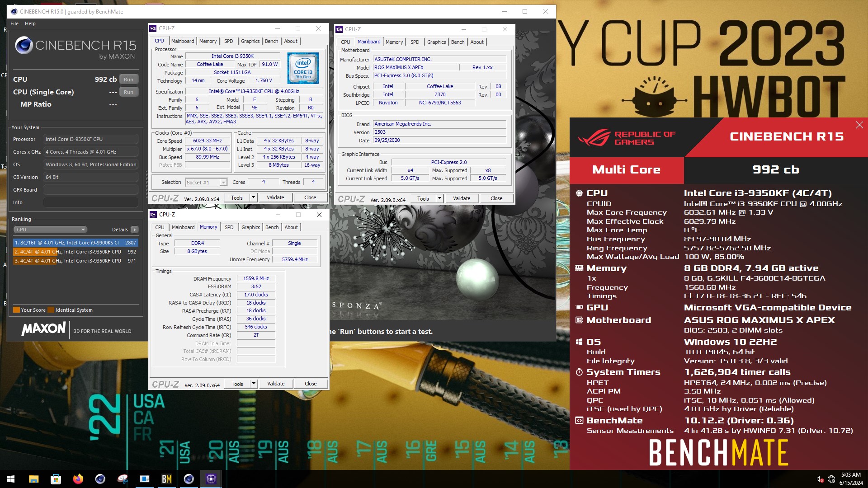Click the BenchMate System Timers clock icon
Screen dimensions: 868x488
click(x=579, y=372)
